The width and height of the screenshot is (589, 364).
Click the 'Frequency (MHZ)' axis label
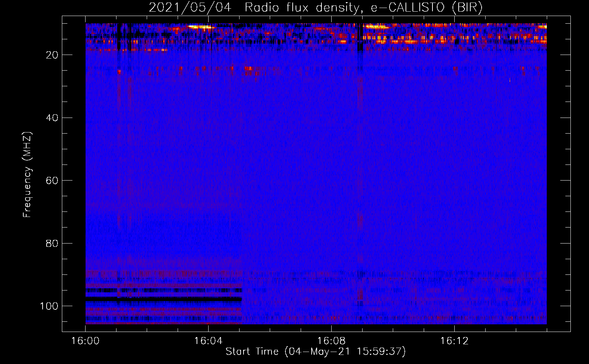(x=27, y=174)
